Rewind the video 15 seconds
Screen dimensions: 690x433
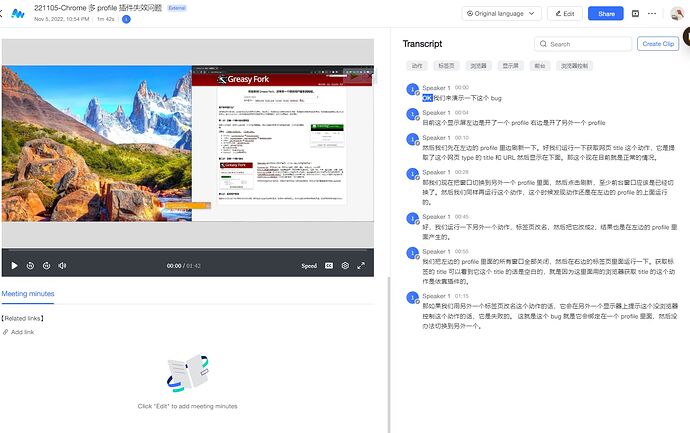(31, 265)
